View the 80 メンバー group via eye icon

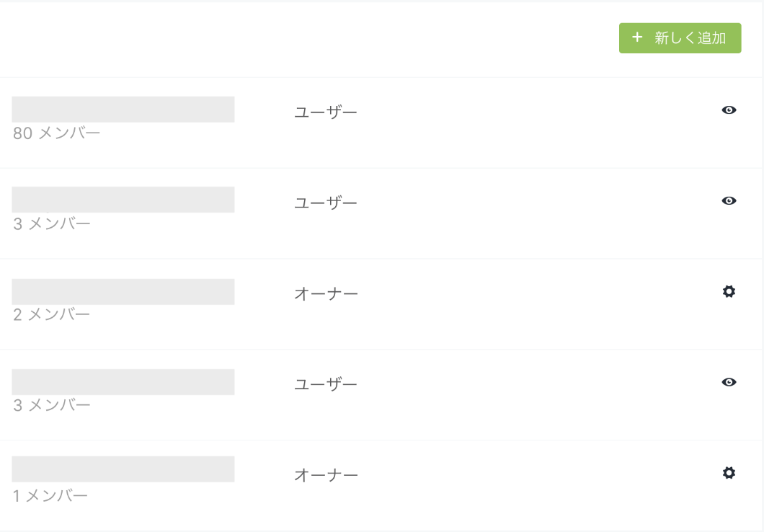[x=729, y=110]
